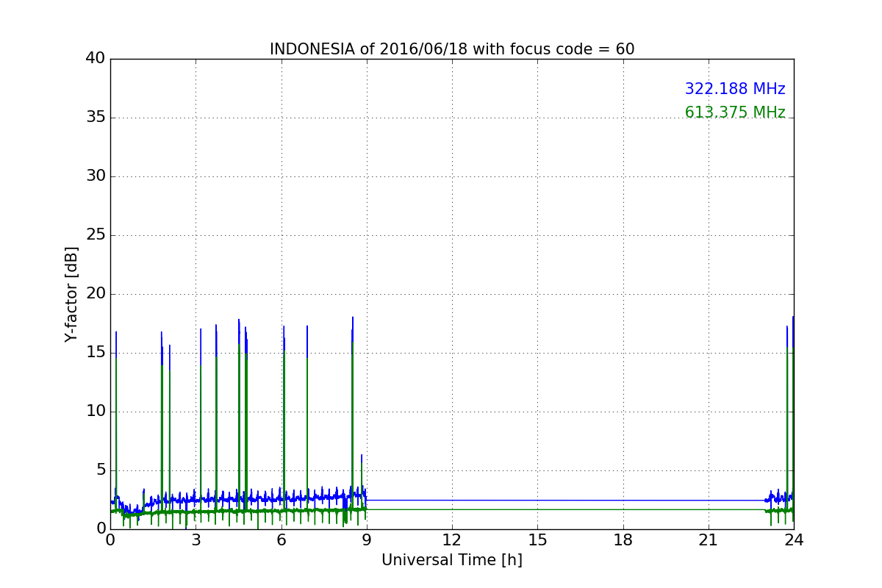This screenshot has height=588, width=882.
Task: Click the 'Y-factor [dB]' axis label
Action: click(x=71, y=294)
